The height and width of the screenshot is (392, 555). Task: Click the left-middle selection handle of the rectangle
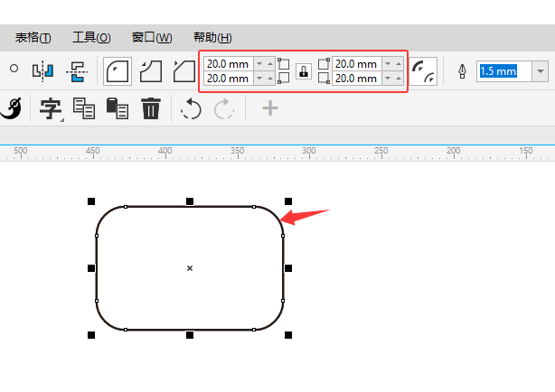point(91,268)
